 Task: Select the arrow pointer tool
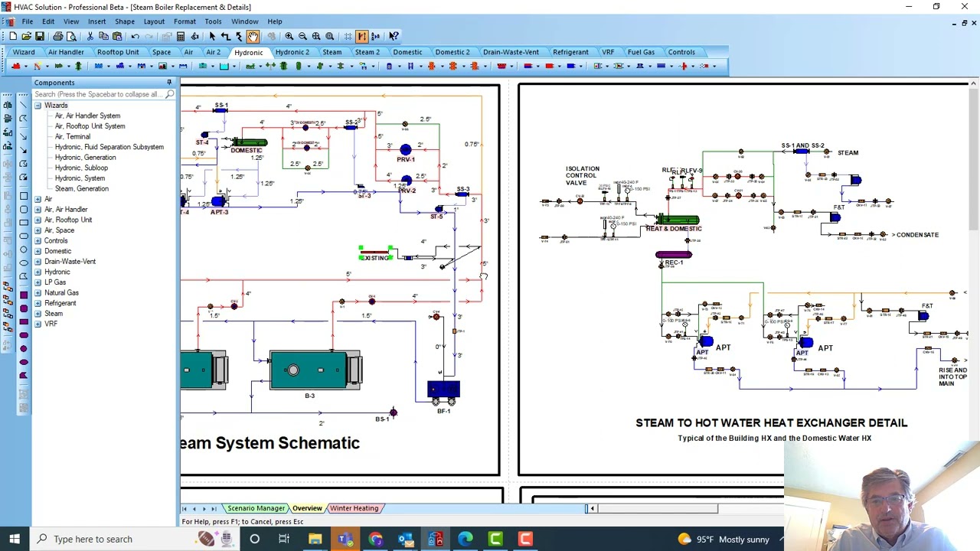coord(212,36)
